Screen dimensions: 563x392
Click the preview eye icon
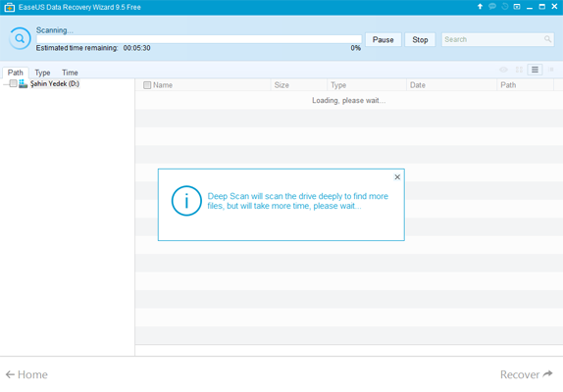click(503, 70)
